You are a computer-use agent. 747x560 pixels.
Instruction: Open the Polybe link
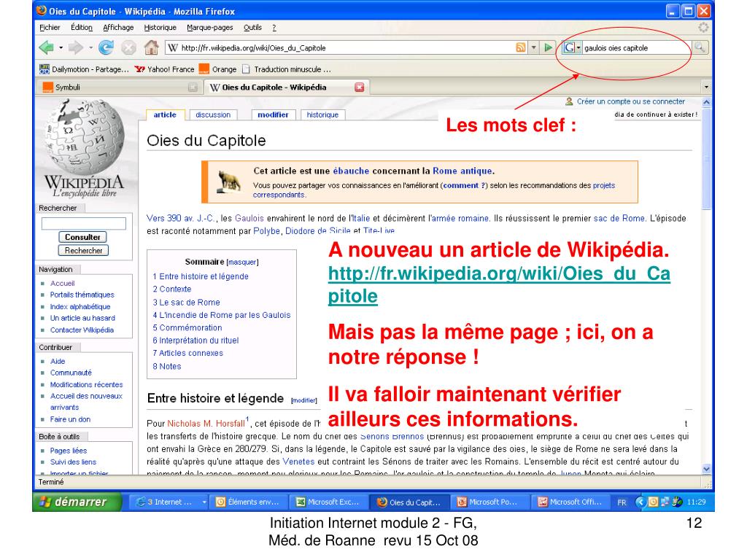pos(266,231)
